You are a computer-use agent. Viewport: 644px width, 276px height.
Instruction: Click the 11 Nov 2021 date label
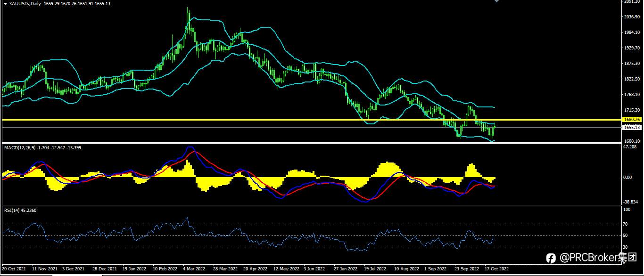point(44,269)
